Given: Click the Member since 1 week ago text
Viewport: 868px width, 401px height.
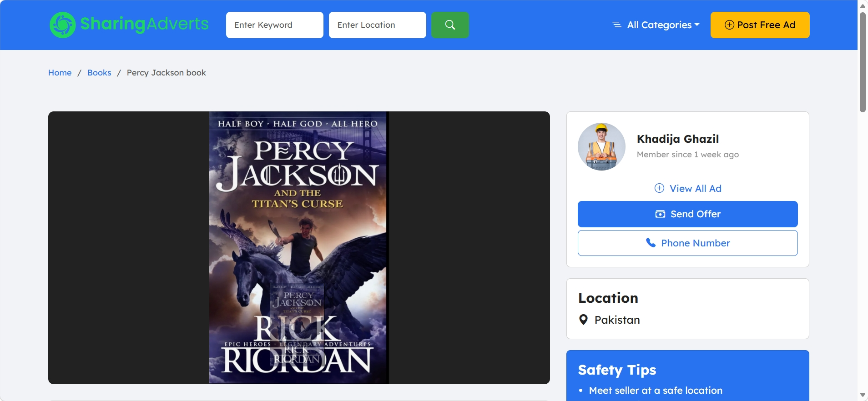Looking at the screenshot, I should tap(688, 155).
